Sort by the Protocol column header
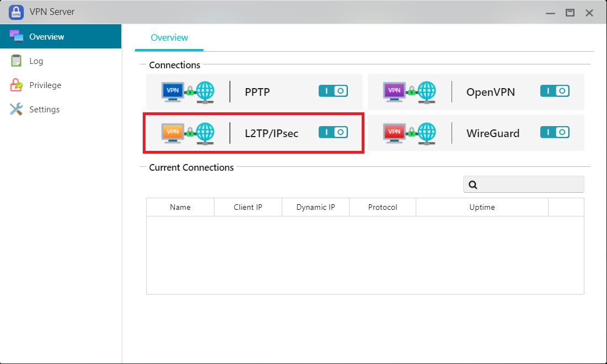The height and width of the screenshot is (364, 607). tap(383, 208)
